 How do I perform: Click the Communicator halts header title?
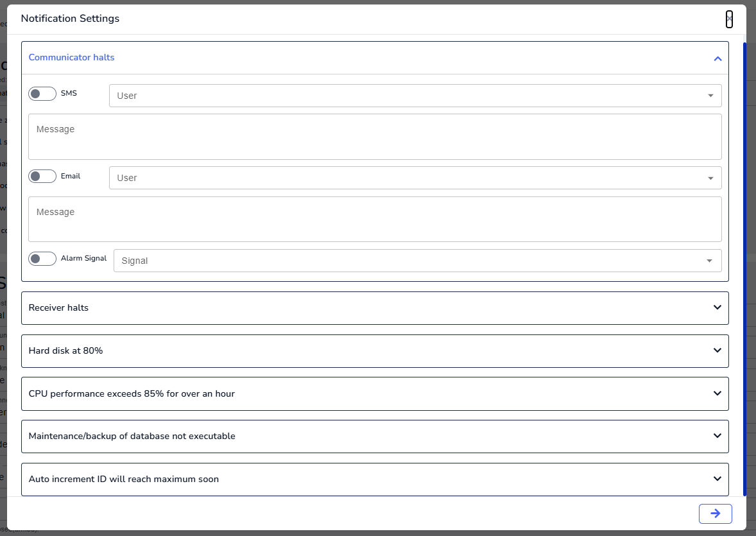tap(72, 57)
